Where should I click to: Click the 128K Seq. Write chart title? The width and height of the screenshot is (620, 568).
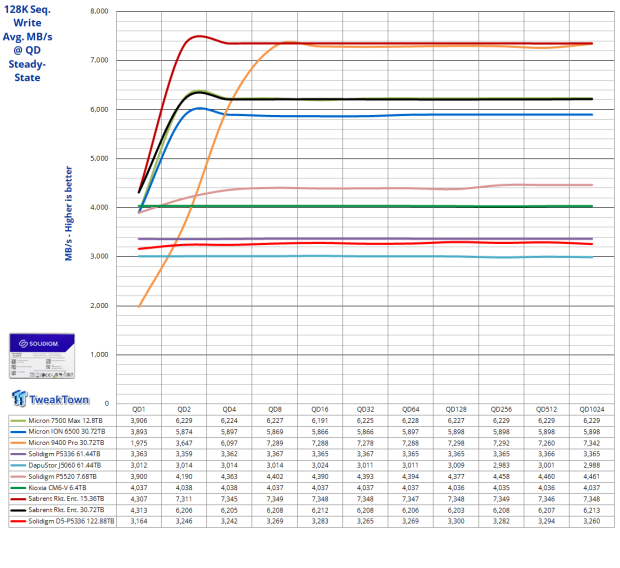click(x=27, y=43)
